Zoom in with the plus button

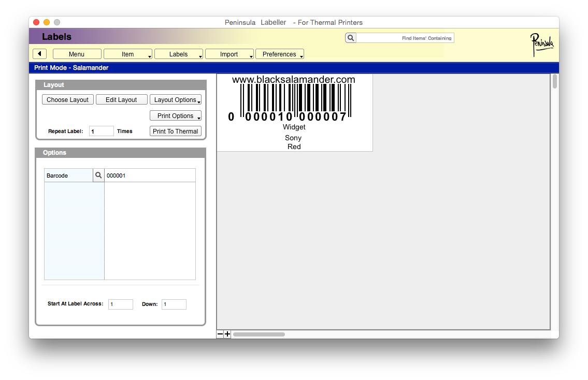(227, 334)
